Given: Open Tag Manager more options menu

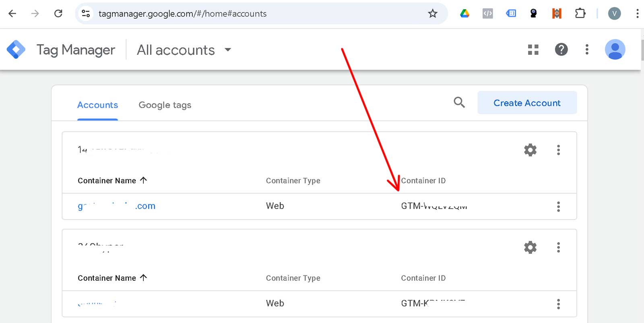Looking at the screenshot, I should (587, 50).
